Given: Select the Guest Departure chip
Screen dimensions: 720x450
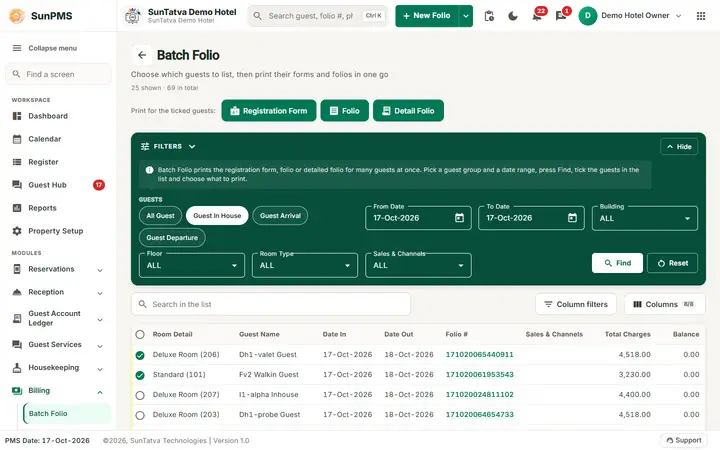Looking at the screenshot, I should click(172, 238).
